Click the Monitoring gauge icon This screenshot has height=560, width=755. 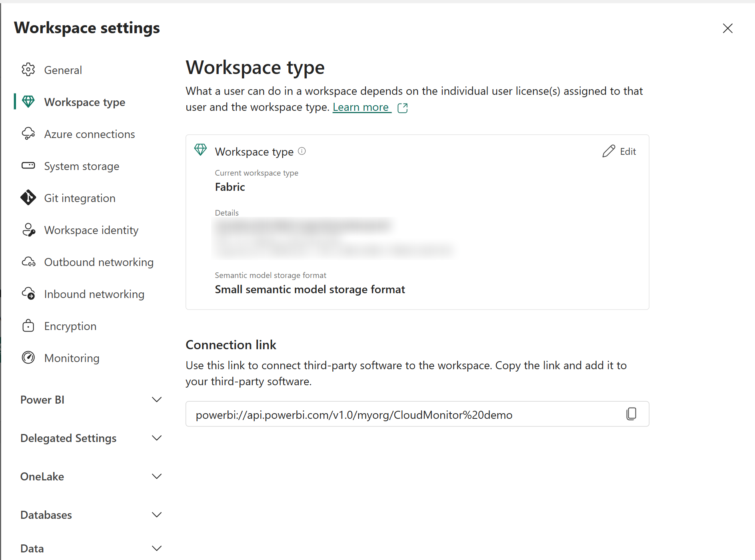click(x=28, y=358)
